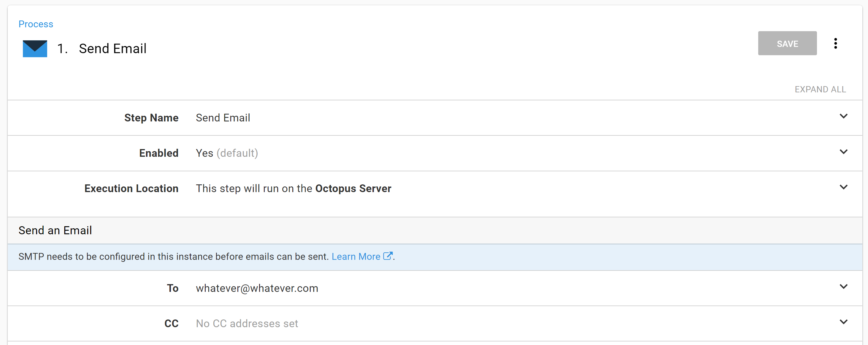Click the Octopus Server execution location text
The image size is (868, 345).
(x=353, y=189)
